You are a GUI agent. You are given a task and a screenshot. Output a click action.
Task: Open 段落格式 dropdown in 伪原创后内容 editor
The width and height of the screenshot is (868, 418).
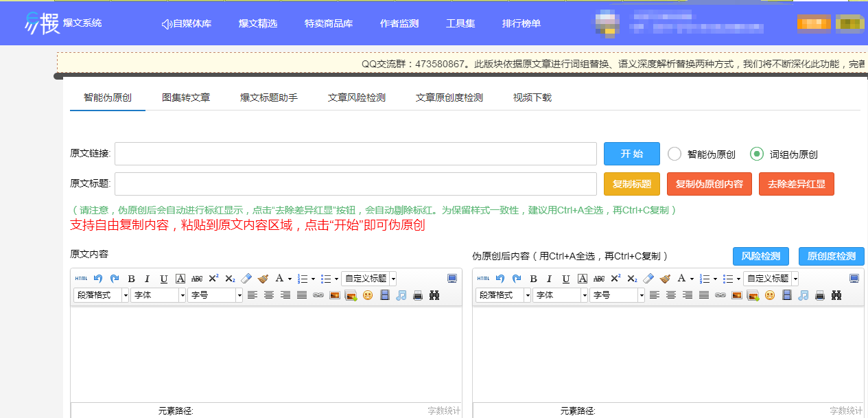(x=504, y=295)
